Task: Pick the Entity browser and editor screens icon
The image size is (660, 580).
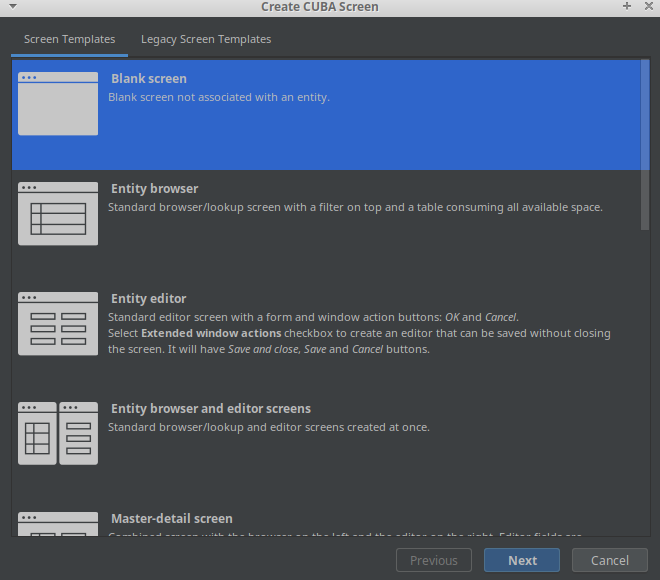Action: pos(58,433)
